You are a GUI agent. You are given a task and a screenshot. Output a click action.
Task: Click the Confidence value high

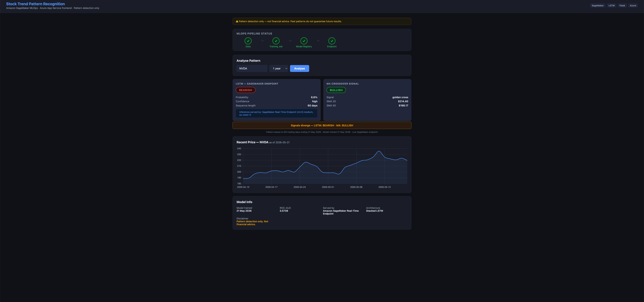315,101
